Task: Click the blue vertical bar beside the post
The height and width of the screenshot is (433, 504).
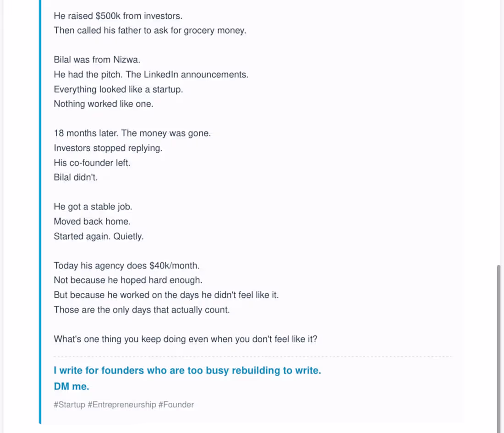Action: [x=40, y=212]
